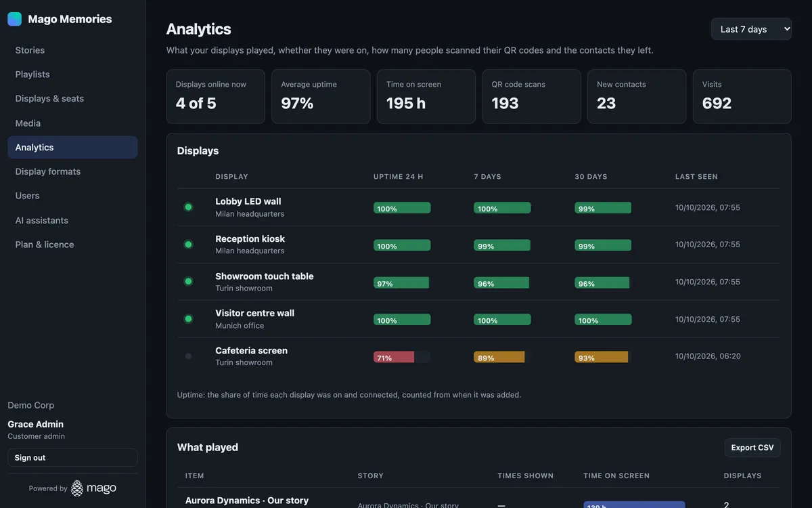Open the Last 7 days period dropdown
This screenshot has height=508, width=812.
(x=751, y=29)
